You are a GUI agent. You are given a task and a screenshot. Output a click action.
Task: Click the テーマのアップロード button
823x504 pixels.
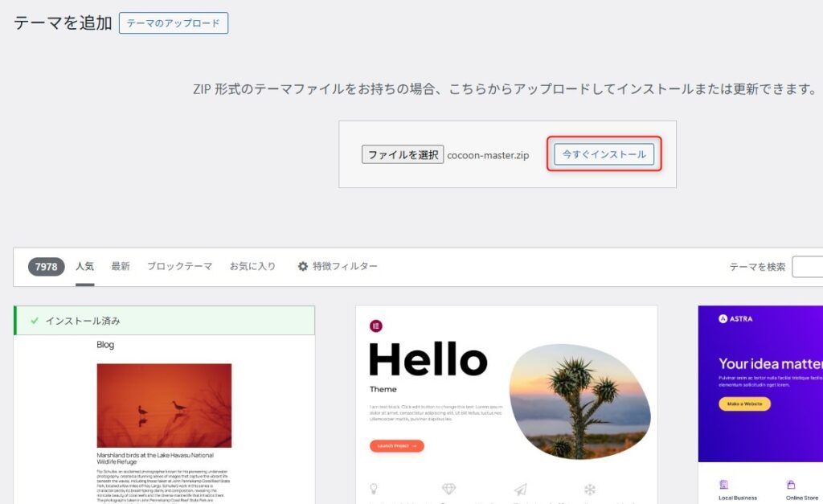tap(174, 23)
